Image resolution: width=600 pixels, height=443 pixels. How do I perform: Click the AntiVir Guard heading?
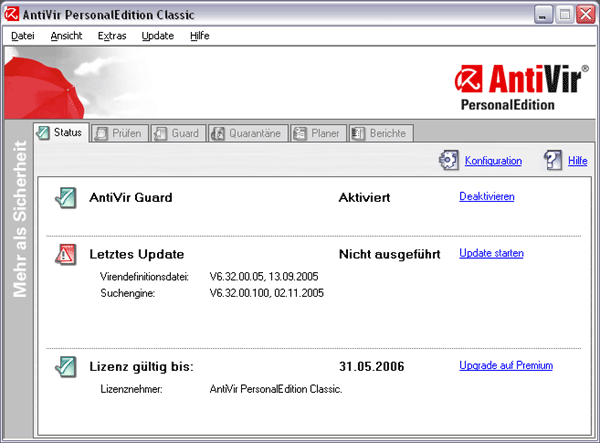131,198
